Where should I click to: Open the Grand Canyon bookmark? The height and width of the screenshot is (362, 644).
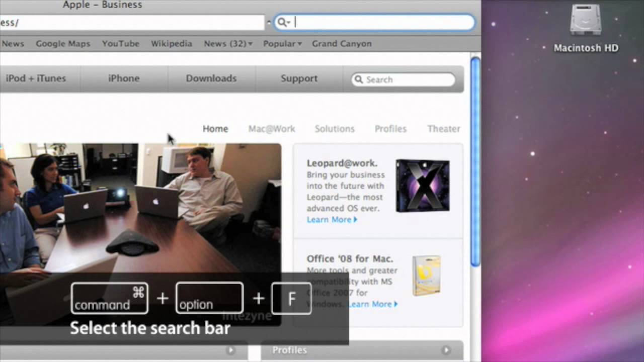[342, 44]
